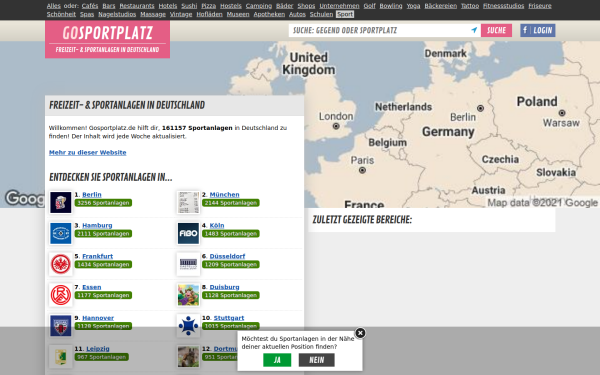Select 'Apotheken' category
Screen dimensions: 600x375
pyautogui.click(x=269, y=14)
